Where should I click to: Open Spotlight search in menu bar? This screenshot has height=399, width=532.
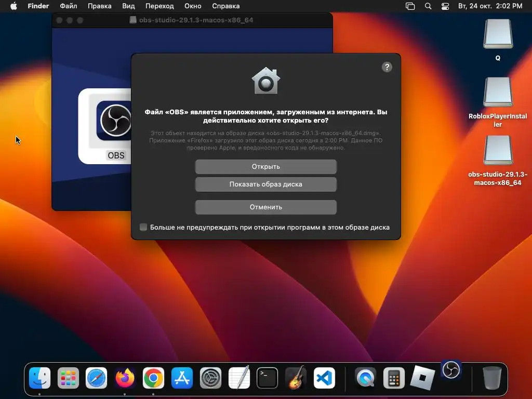428,6
